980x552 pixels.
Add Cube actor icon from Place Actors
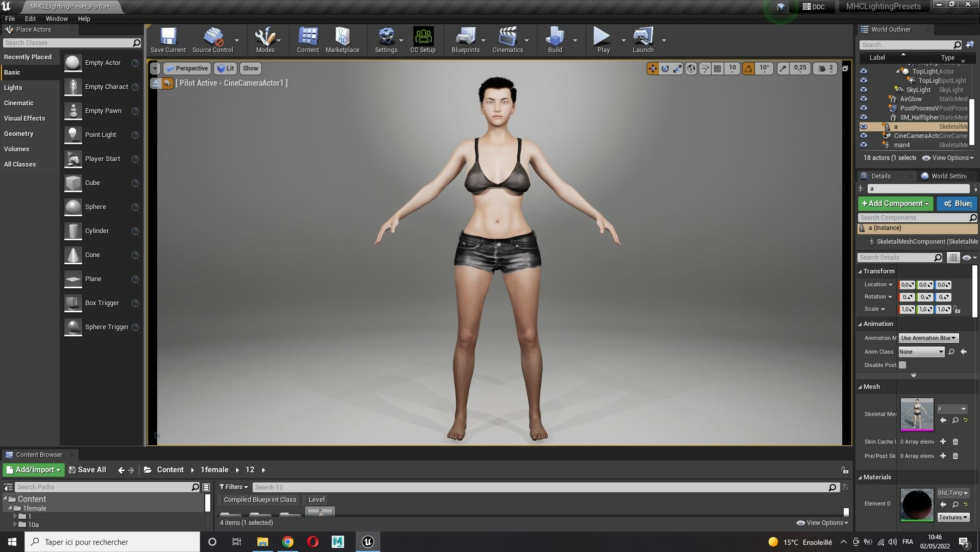[x=73, y=183]
